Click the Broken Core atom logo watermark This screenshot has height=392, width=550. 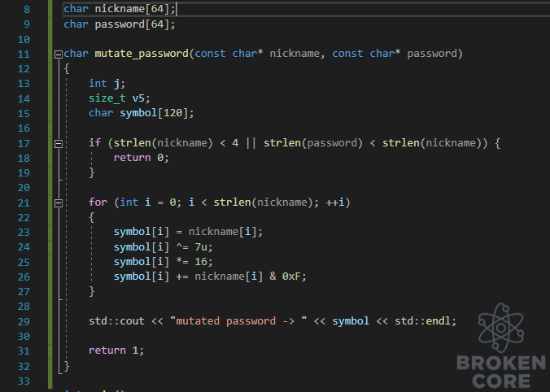coord(501,328)
